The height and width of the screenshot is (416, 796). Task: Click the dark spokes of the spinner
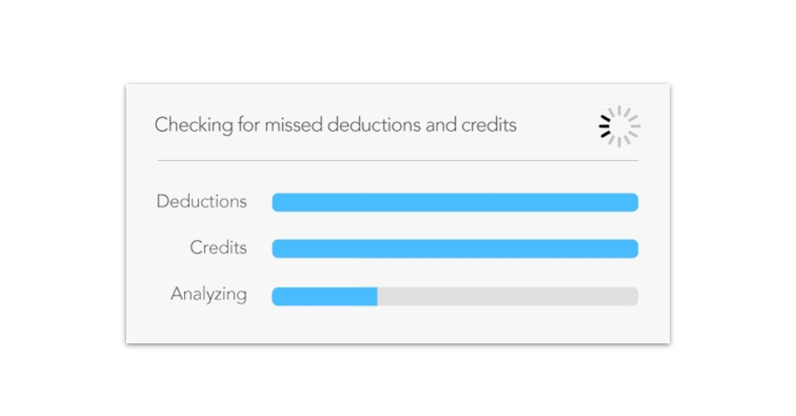[x=605, y=126]
